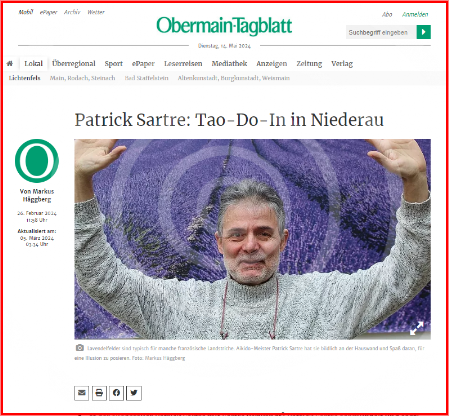Enlarge photo with expand arrows icon
449x416 pixels.
coord(417,328)
